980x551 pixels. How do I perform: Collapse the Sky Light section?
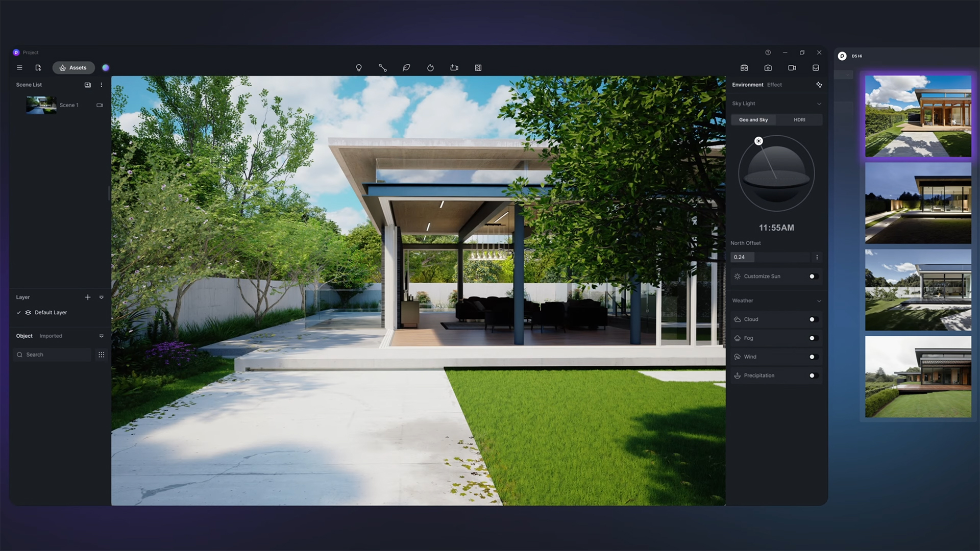click(819, 104)
